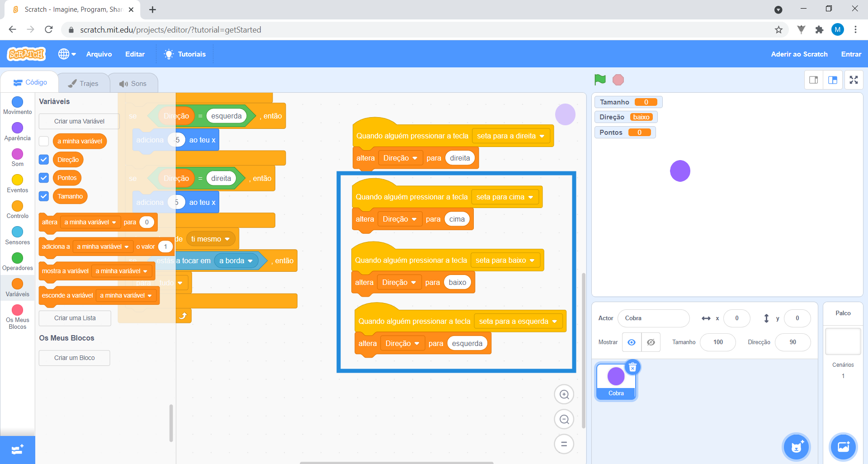Click Criar uma Lista button
Image resolution: width=868 pixels, height=464 pixels.
click(x=75, y=318)
